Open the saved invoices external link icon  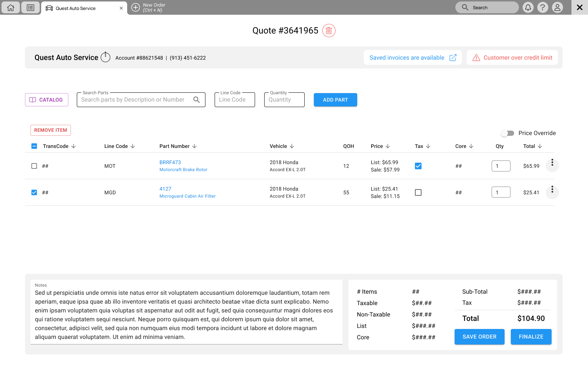453,58
